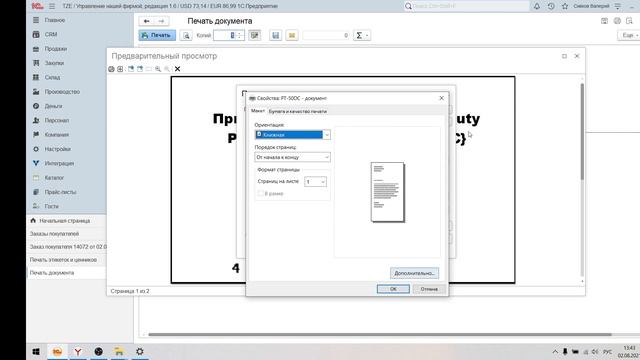Click the preview vertical scrollbar
Viewport: 640px width, 360px height.
pyautogui.click(x=582, y=131)
